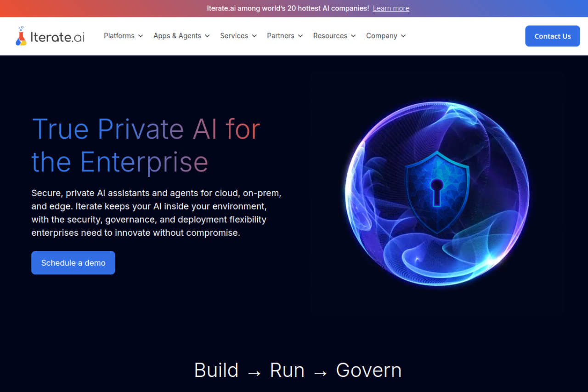Open the Apps & Agents dropdown
This screenshot has height=392, width=588.
[181, 36]
